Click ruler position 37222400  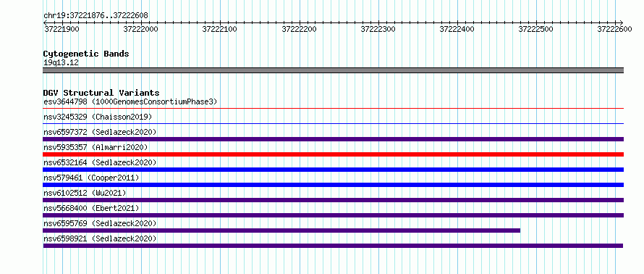[457, 29]
